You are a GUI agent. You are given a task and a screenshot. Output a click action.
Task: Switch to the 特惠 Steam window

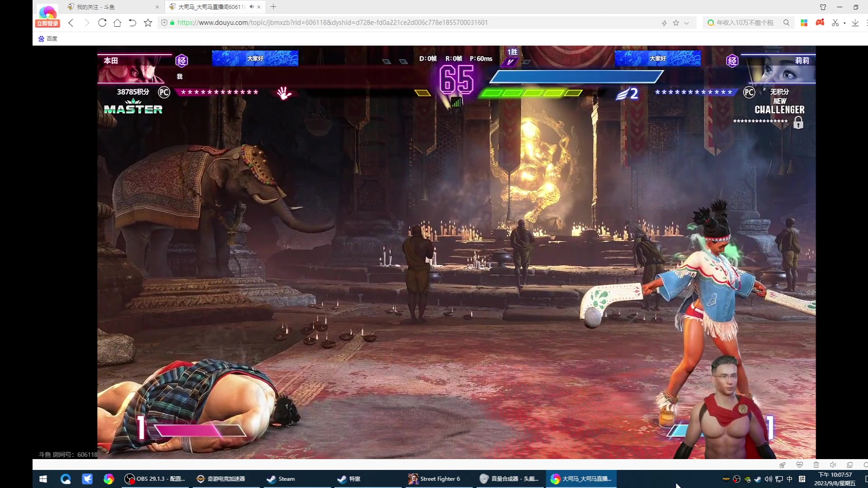click(x=369, y=479)
